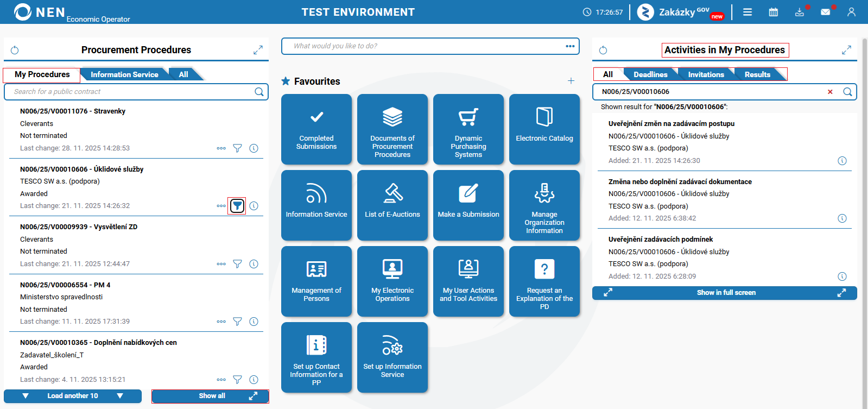Open the downloads icon in header

[800, 12]
